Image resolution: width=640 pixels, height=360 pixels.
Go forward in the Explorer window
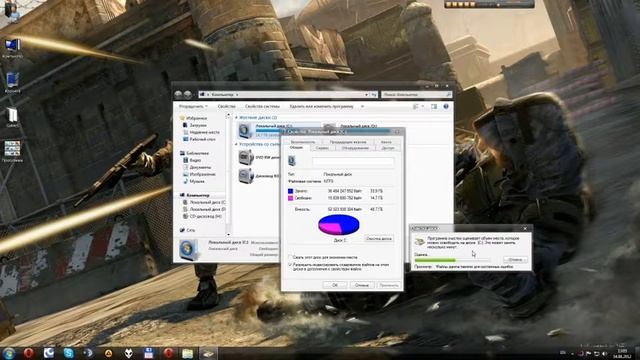[x=187, y=94]
